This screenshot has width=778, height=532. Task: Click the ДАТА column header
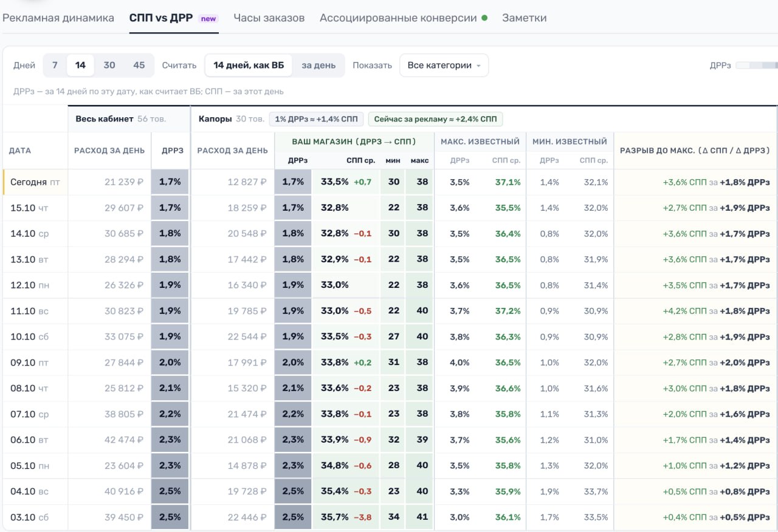20,150
